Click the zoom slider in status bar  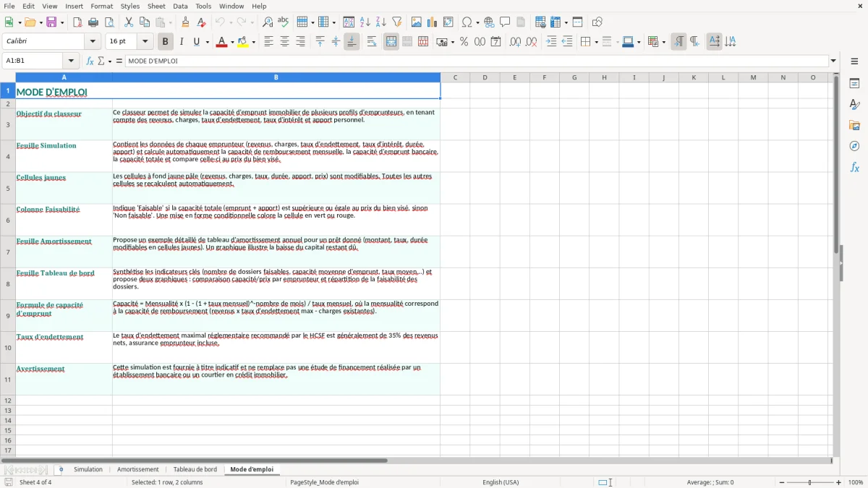pos(810,482)
